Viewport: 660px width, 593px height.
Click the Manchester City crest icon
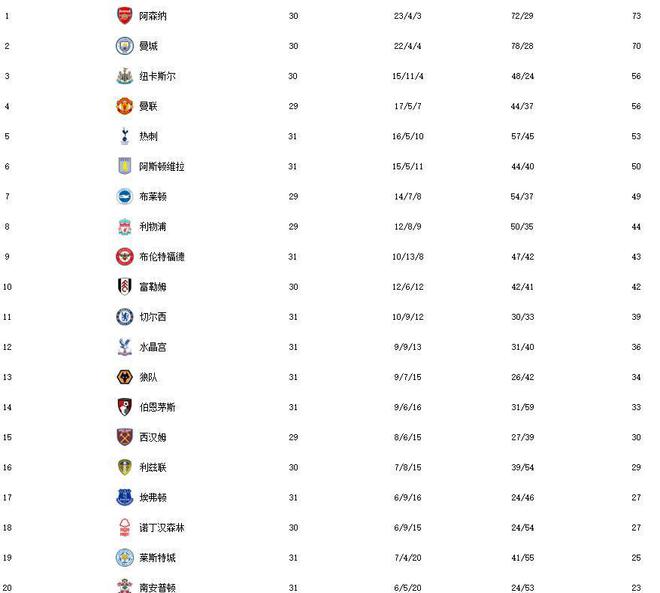click(x=123, y=46)
